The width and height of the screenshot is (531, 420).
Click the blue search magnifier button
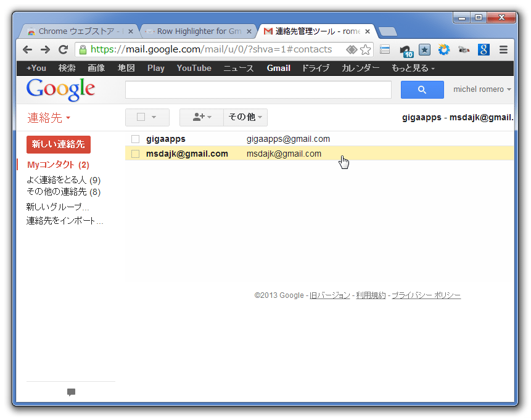coord(422,90)
